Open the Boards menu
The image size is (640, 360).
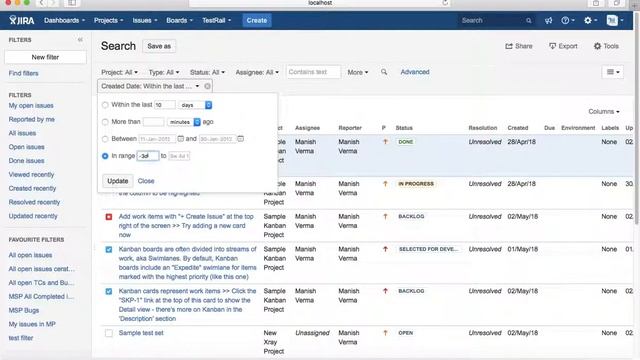tap(179, 20)
